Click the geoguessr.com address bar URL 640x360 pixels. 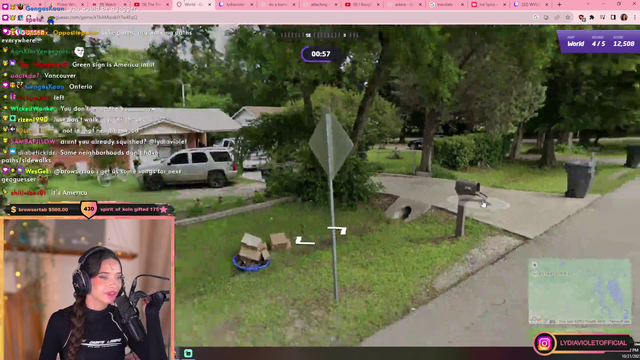coord(96,18)
